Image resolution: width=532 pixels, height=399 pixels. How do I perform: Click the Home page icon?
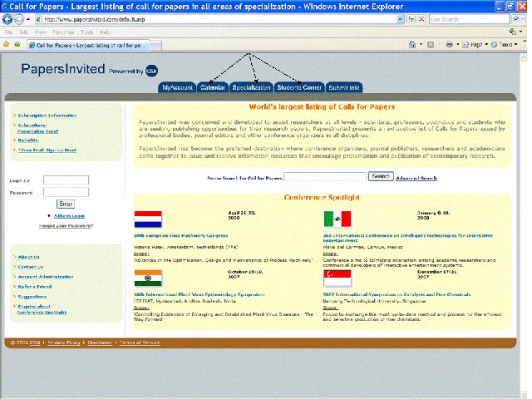click(412, 44)
